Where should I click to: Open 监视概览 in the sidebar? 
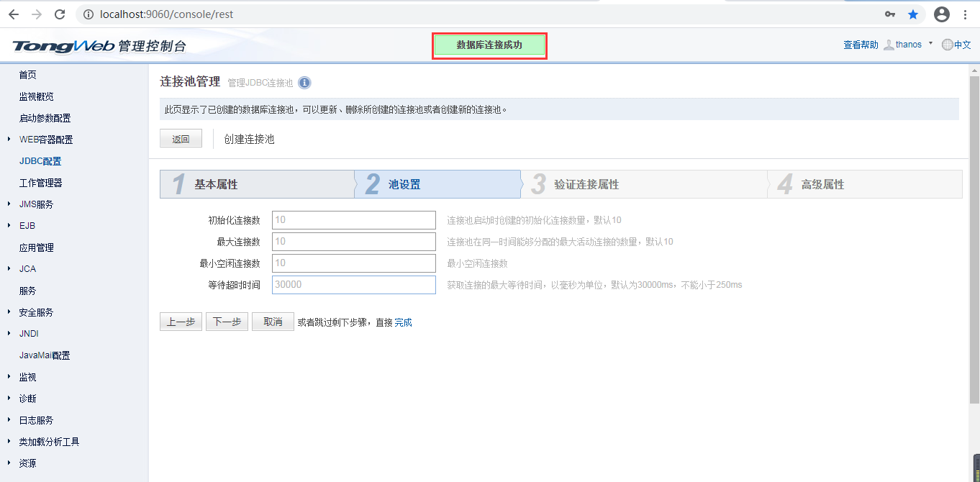pyautogui.click(x=36, y=96)
